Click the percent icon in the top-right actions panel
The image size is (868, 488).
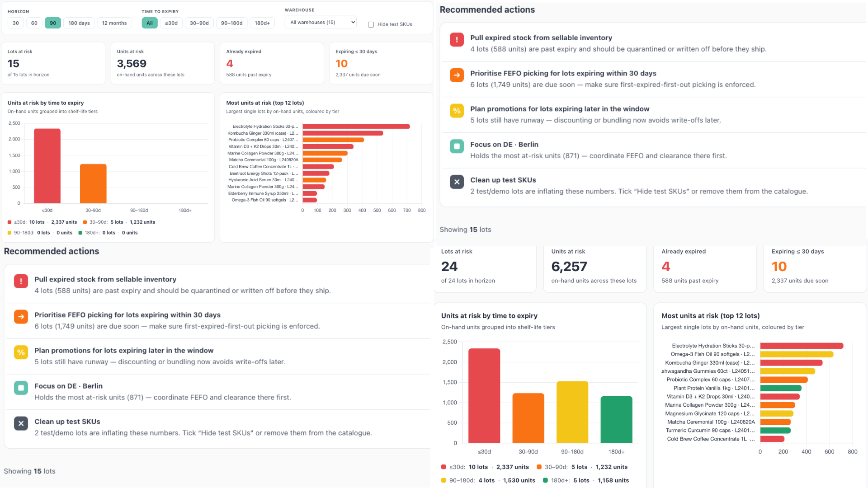tap(457, 111)
